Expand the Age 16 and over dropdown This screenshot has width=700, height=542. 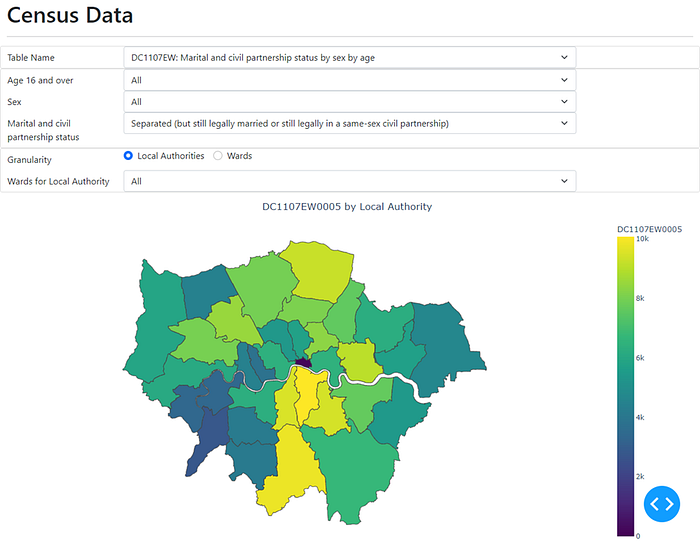coord(349,80)
